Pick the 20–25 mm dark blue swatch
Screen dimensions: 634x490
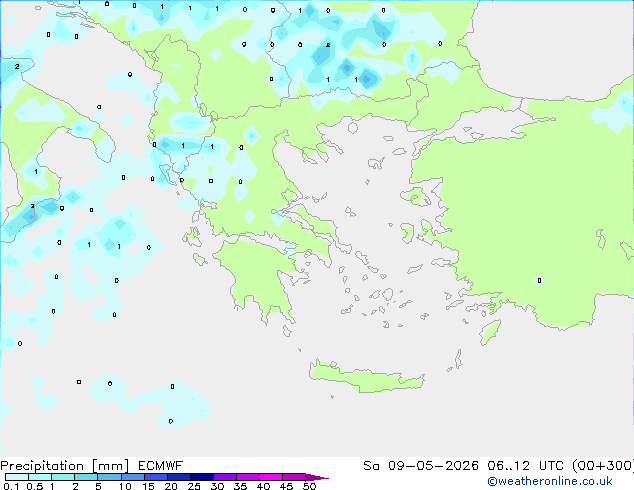click(x=179, y=477)
